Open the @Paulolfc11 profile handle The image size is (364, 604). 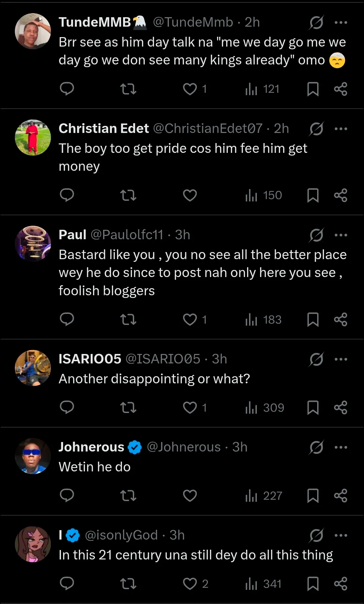click(127, 235)
